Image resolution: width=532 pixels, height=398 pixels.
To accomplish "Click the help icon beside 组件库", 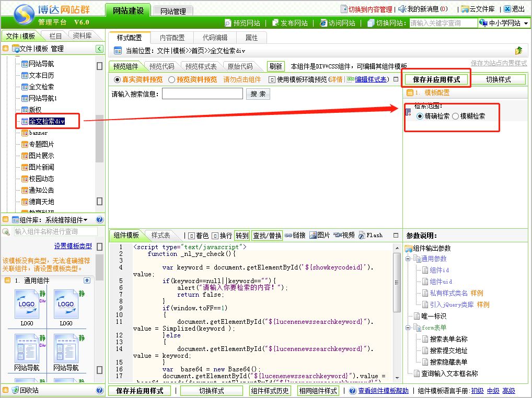I will click(100, 220).
